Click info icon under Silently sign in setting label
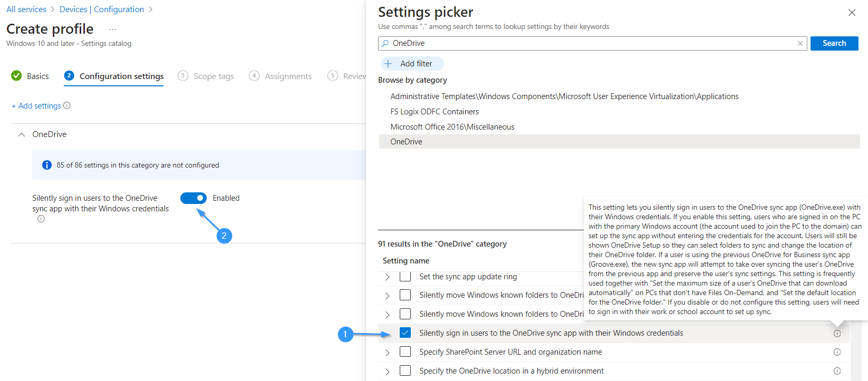This screenshot has width=868, height=381. (41, 219)
